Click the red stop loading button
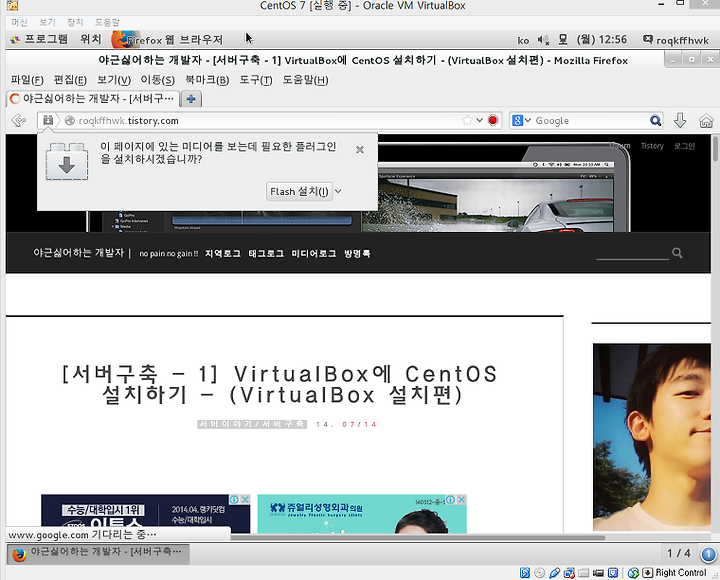 (493, 120)
